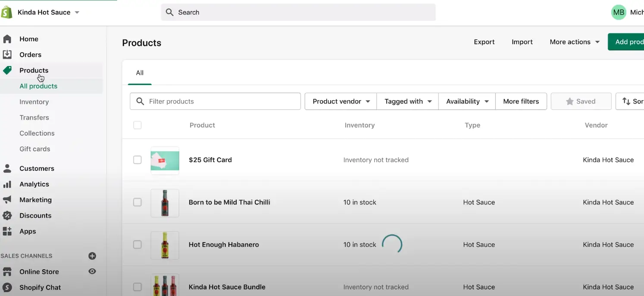Open Gift cards submenu item

pyautogui.click(x=35, y=149)
